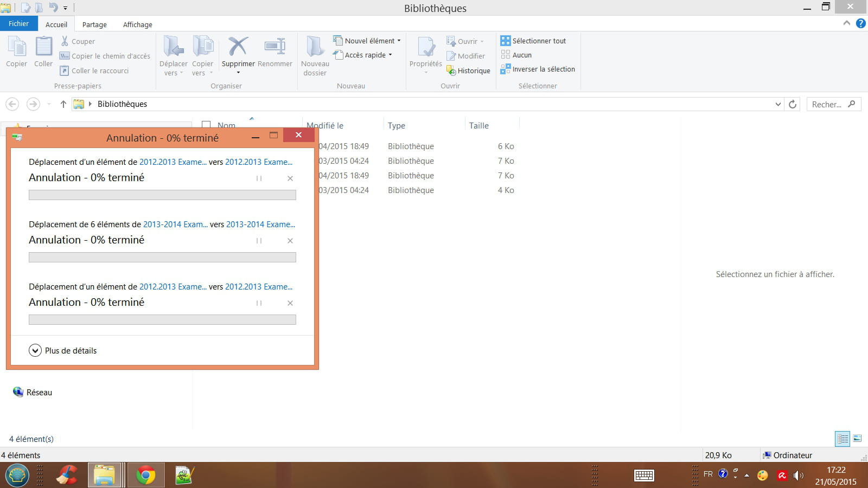This screenshot has height=488, width=868.
Task: Toggle the select-all checkbox beside Nom
Action: tap(206, 125)
